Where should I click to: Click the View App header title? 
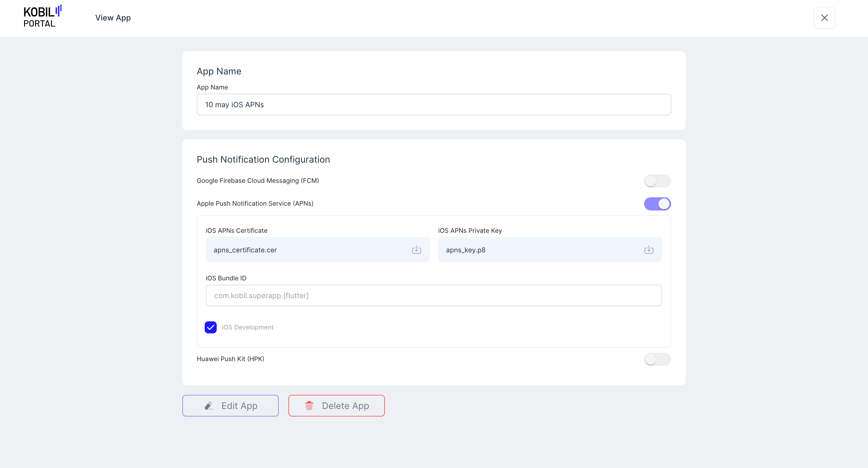coord(113,18)
